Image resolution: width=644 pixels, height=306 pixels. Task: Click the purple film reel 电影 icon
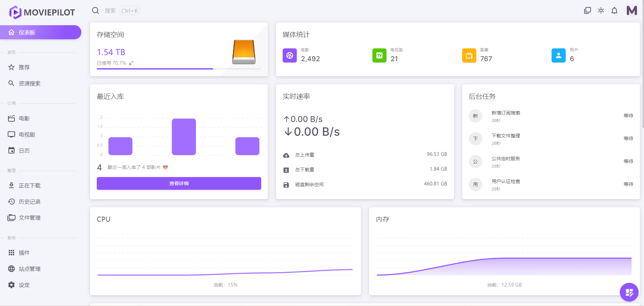pos(290,55)
